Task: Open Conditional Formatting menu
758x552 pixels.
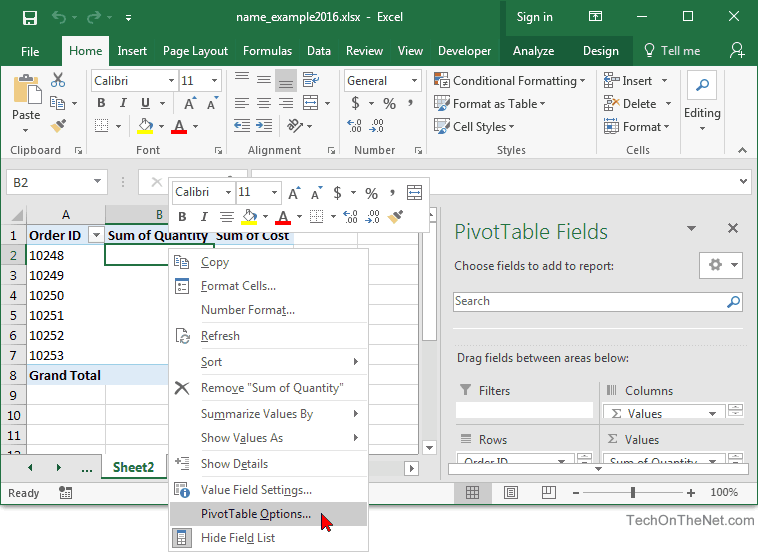Action: coord(510,81)
